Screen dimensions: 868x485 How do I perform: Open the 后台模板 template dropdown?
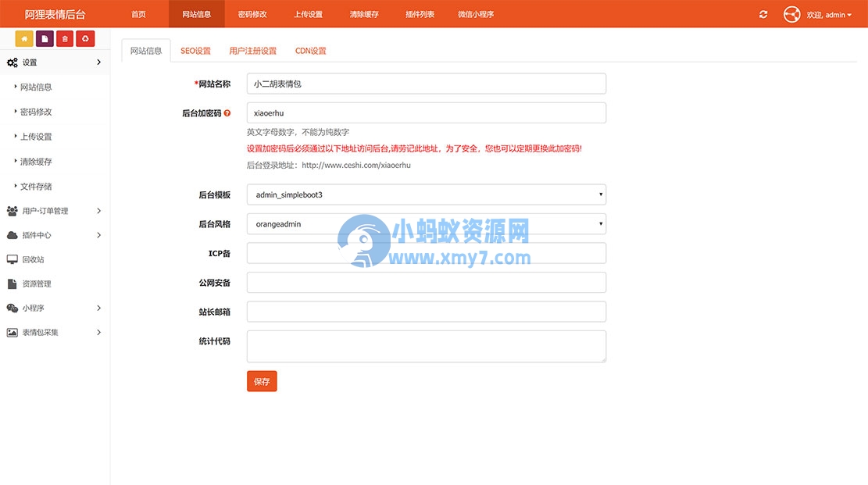click(x=425, y=194)
